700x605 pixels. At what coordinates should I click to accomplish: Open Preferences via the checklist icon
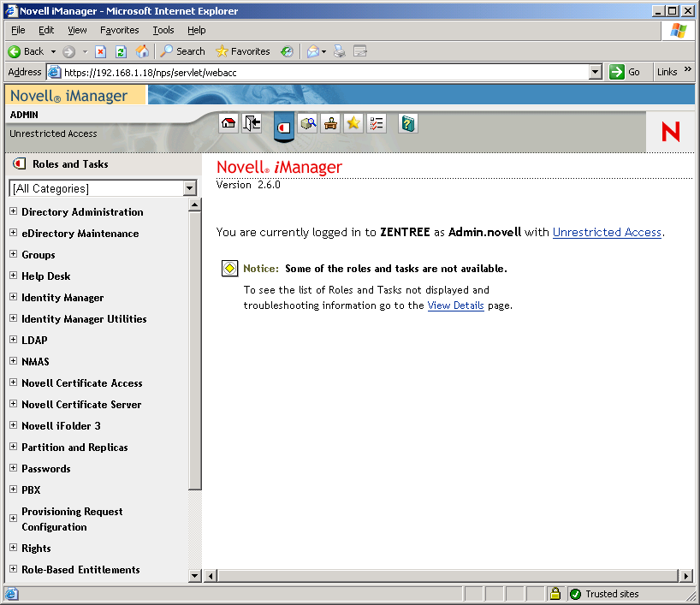point(376,123)
